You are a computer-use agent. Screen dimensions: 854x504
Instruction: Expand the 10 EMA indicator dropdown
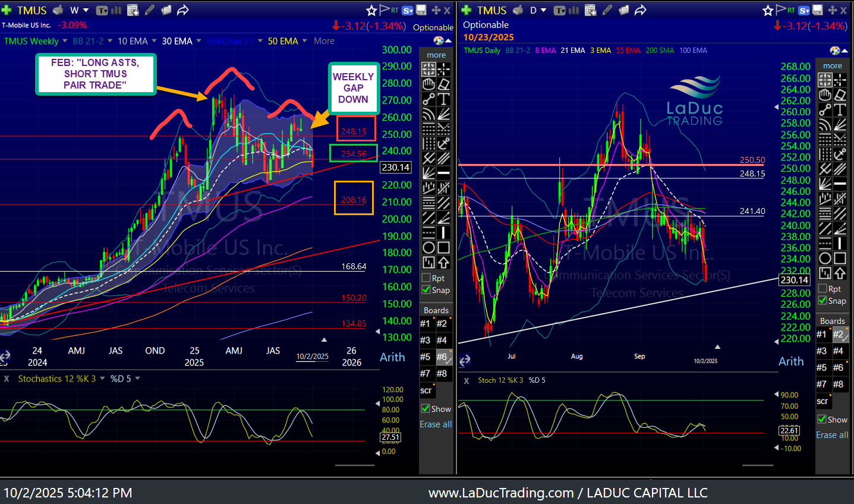pos(154,41)
